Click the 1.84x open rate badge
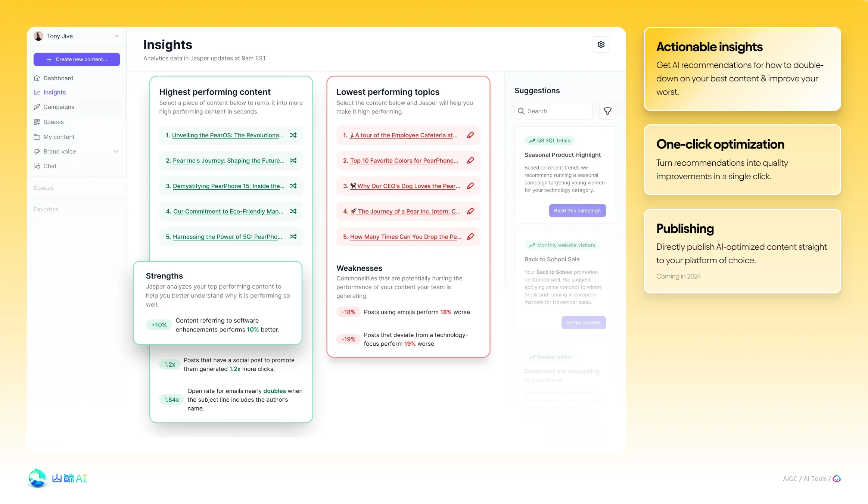The height and width of the screenshot is (504, 868). 171,400
